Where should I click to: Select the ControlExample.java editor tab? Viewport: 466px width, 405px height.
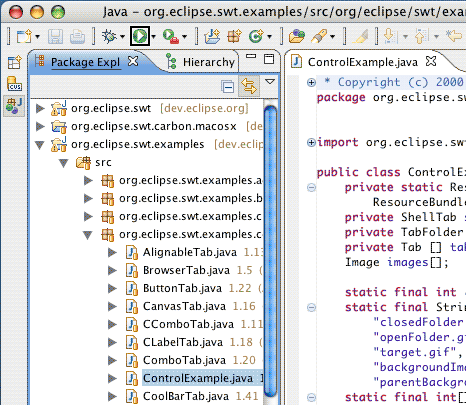pyautogui.click(x=363, y=62)
